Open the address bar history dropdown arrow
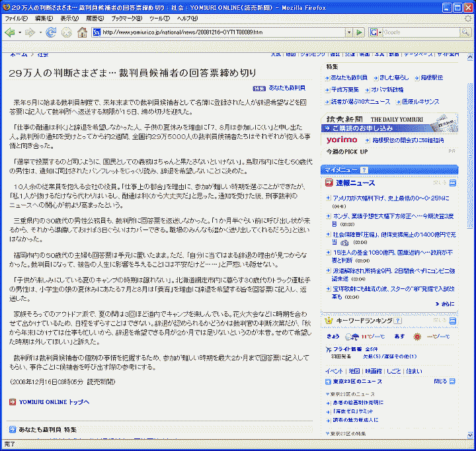 coord(348,32)
